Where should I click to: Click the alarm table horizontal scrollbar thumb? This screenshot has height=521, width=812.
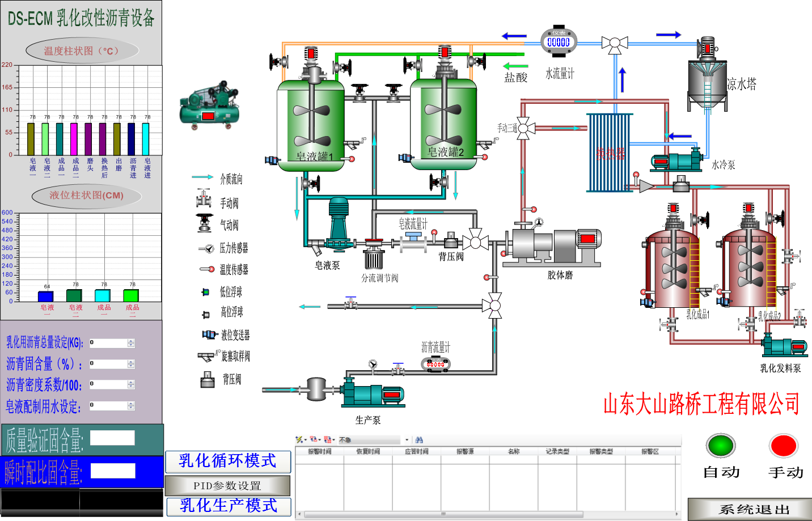[443, 514]
